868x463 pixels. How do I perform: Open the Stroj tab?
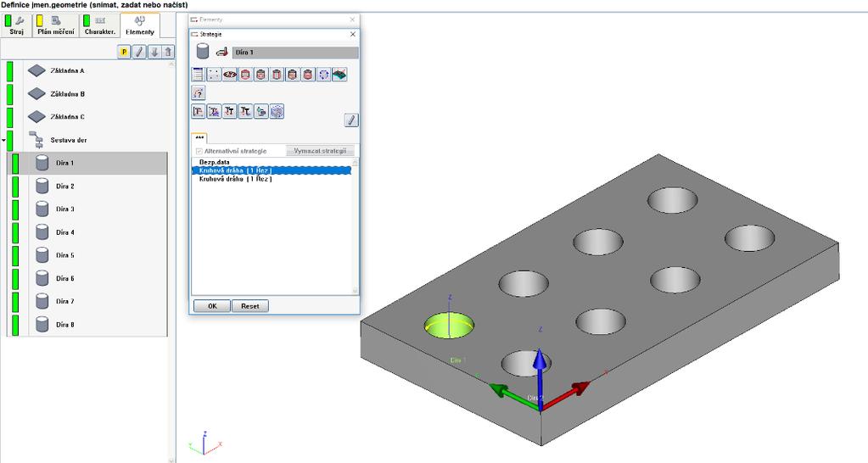(x=16, y=25)
